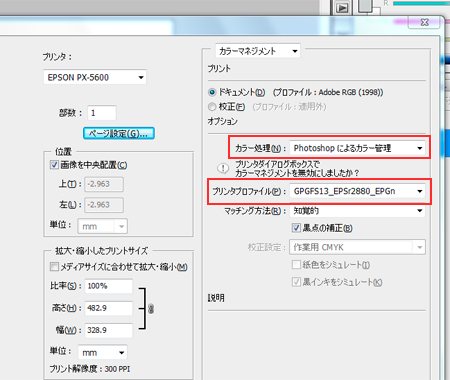Click the 上(T) position field
This screenshot has height=380, width=450.
(104, 184)
